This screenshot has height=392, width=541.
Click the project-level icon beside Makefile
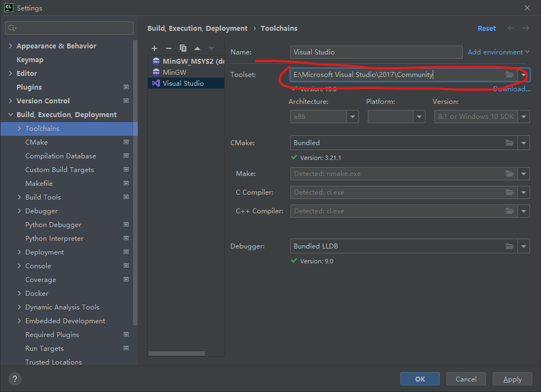click(x=126, y=183)
